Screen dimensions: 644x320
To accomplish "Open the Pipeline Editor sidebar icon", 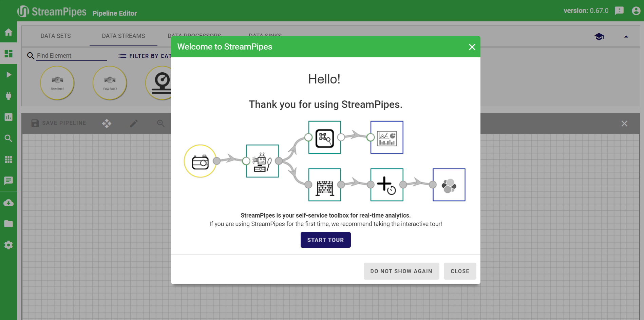I will [x=8, y=54].
